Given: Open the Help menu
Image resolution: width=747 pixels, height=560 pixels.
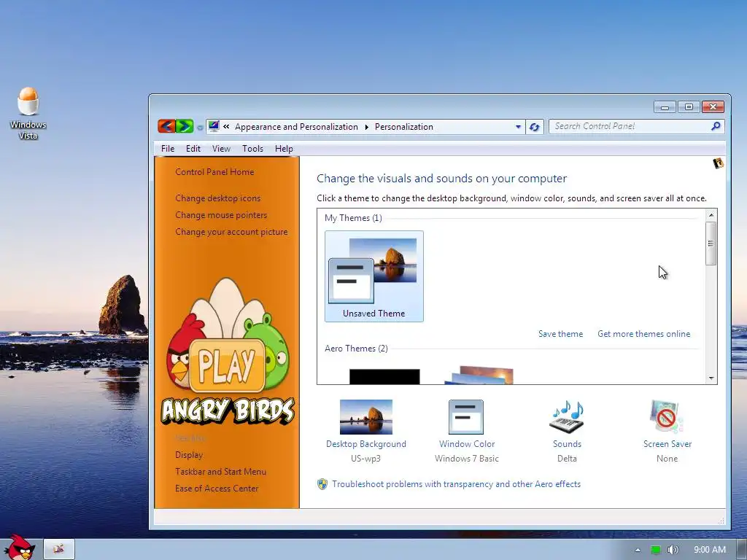Looking at the screenshot, I should (284, 149).
